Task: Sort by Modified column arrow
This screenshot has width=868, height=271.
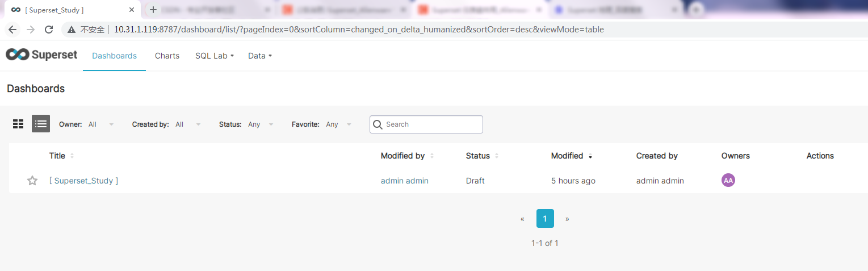Action: pyautogui.click(x=590, y=156)
